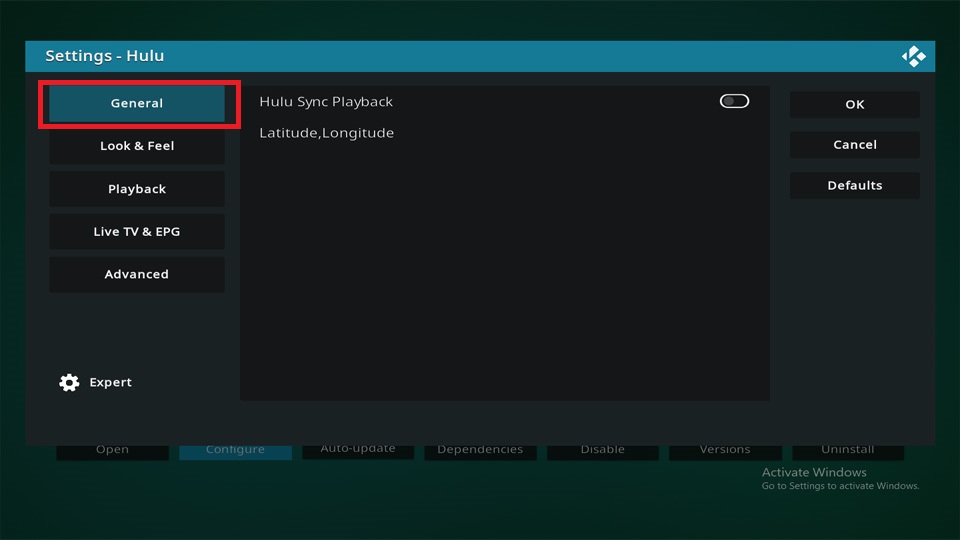
Task: Confirm settings with the OK button
Action: [x=855, y=105]
